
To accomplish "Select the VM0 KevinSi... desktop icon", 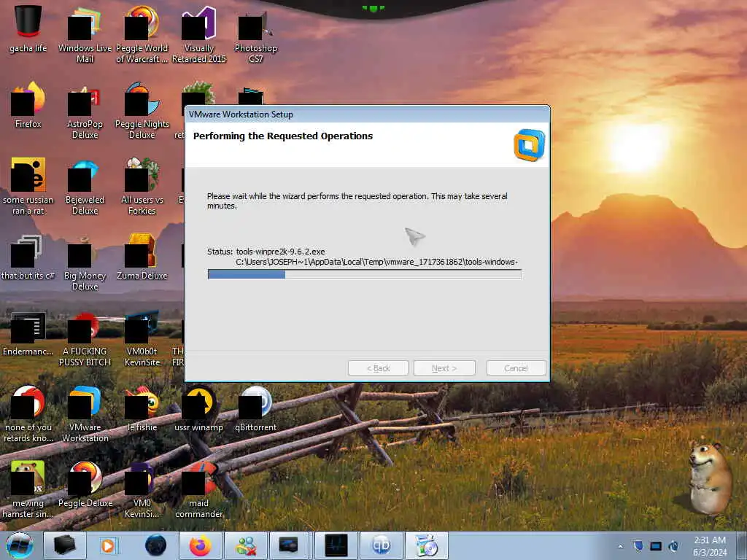I will 142,489.
